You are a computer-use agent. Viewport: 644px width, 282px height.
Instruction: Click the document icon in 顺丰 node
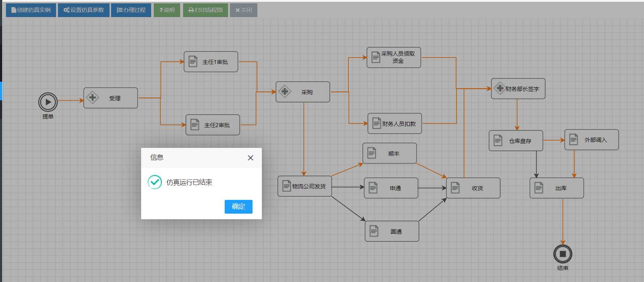pyautogui.click(x=371, y=153)
